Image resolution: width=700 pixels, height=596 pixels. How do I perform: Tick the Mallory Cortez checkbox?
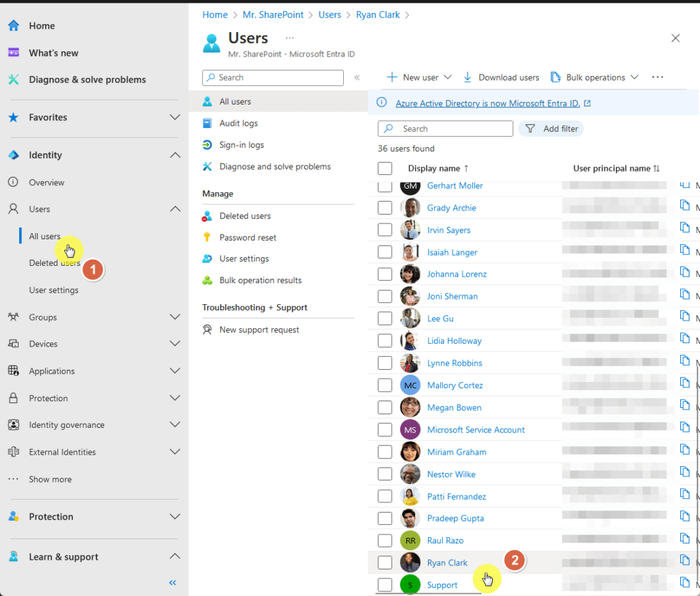(385, 385)
